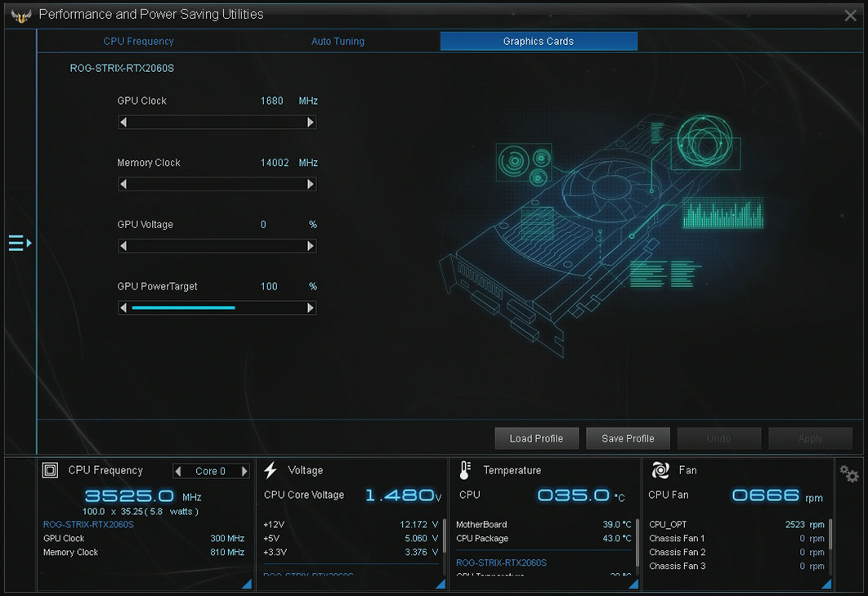Click the Load Profile button
The image size is (868, 596).
(x=536, y=439)
